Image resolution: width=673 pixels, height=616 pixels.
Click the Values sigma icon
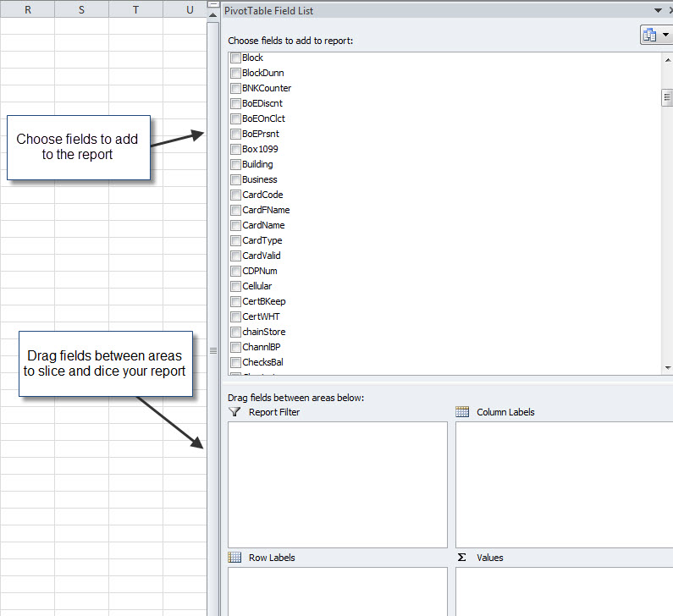point(462,558)
